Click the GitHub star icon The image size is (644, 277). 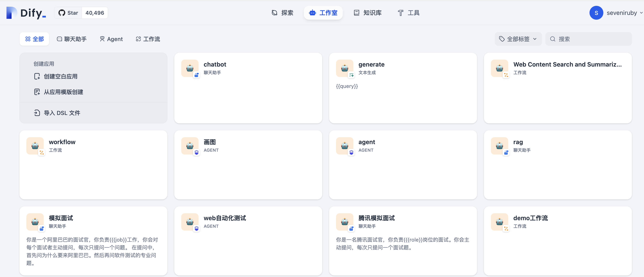tap(61, 13)
